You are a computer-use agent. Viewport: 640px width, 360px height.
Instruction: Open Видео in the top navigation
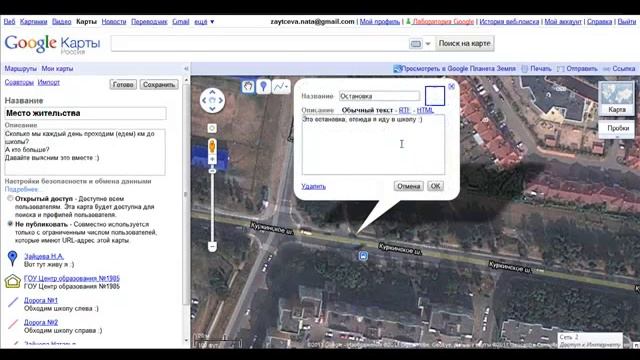tap(62, 21)
